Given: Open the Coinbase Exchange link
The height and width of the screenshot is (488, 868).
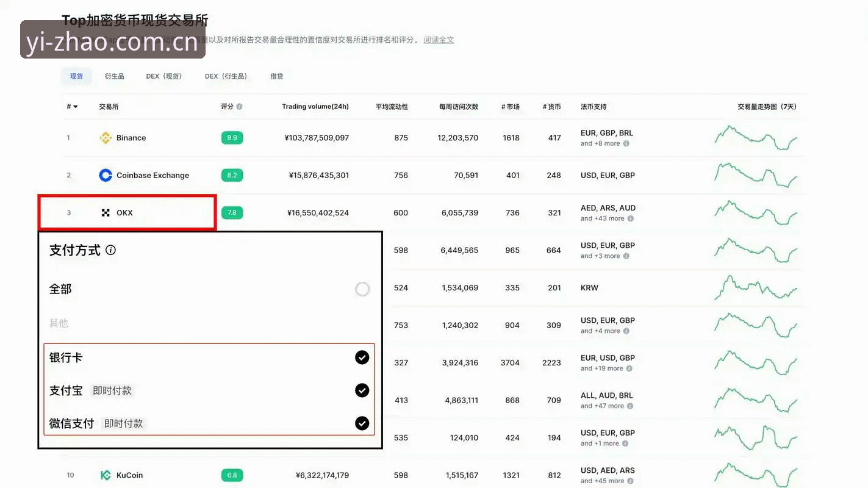Looking at the screenshot, I should tap(152, 175).
